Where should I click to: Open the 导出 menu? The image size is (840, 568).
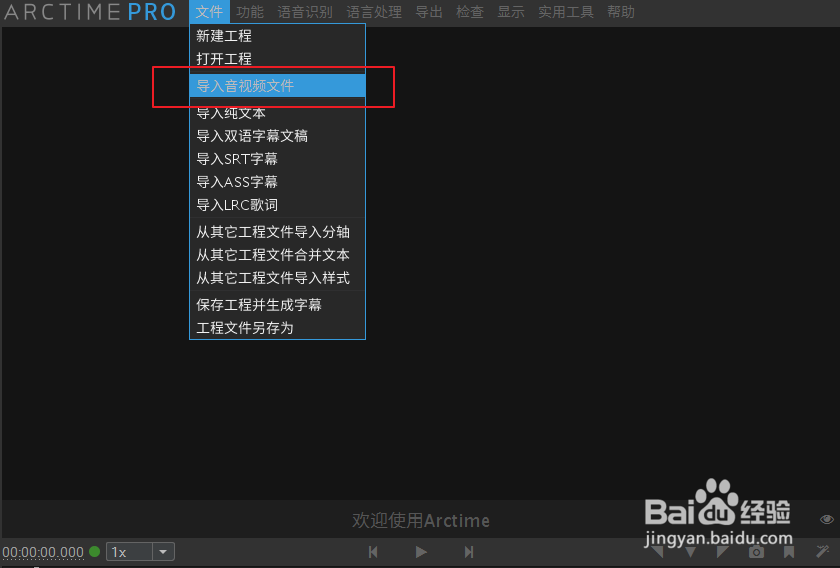point(429,12)
